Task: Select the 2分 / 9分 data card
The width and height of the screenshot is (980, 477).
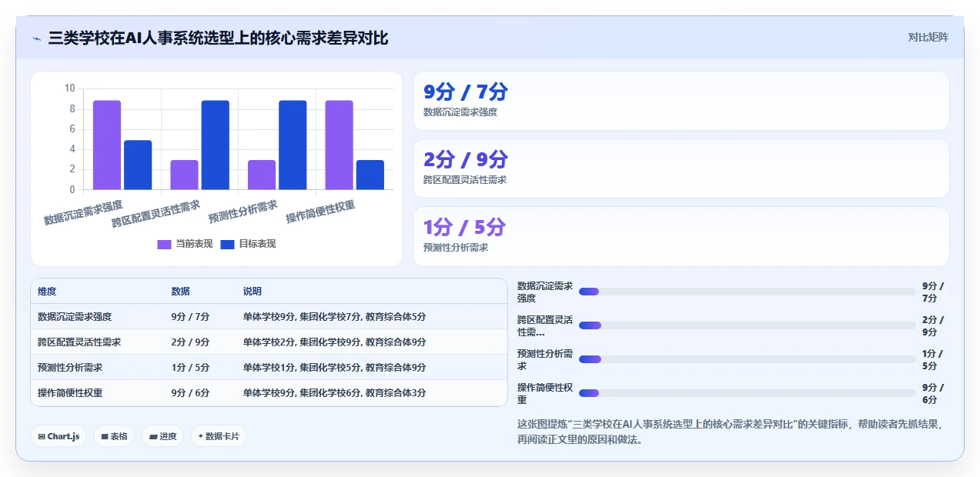Action: [681, 168]
